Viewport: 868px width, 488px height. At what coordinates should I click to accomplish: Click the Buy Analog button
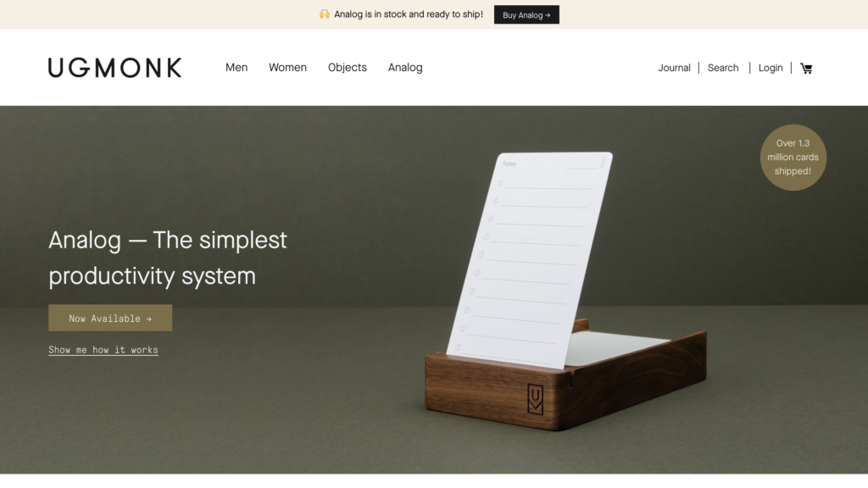tap(526, 15)
